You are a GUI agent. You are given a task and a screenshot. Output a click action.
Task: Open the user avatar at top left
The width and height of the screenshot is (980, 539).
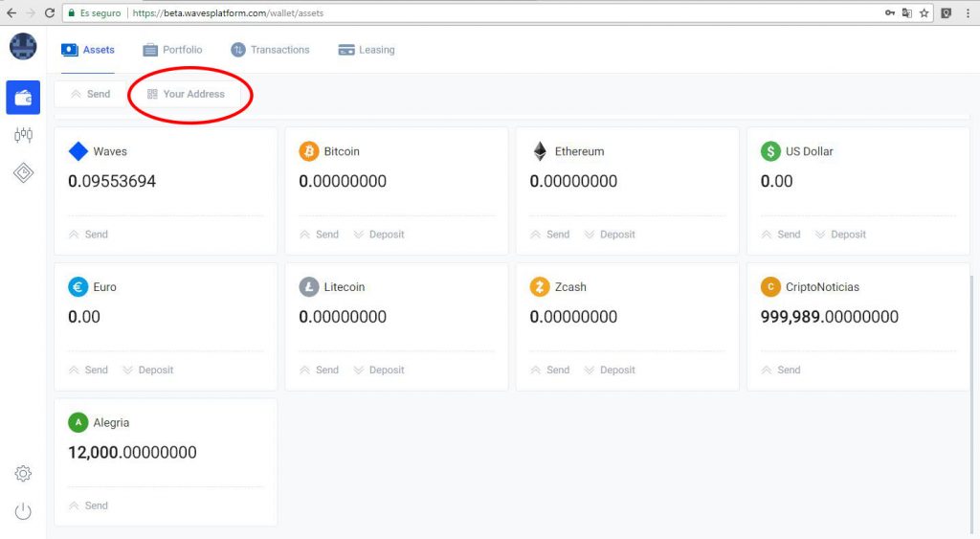[23, 47]
